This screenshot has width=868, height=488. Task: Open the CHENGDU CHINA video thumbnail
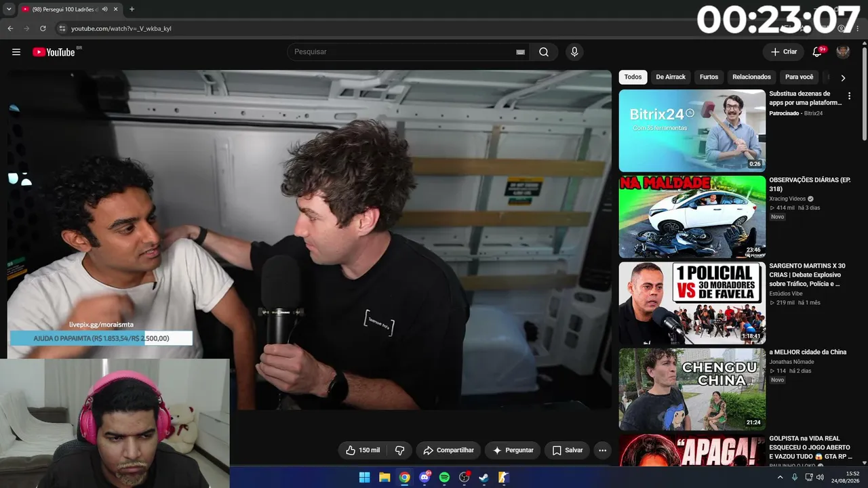tap(692, 389)
